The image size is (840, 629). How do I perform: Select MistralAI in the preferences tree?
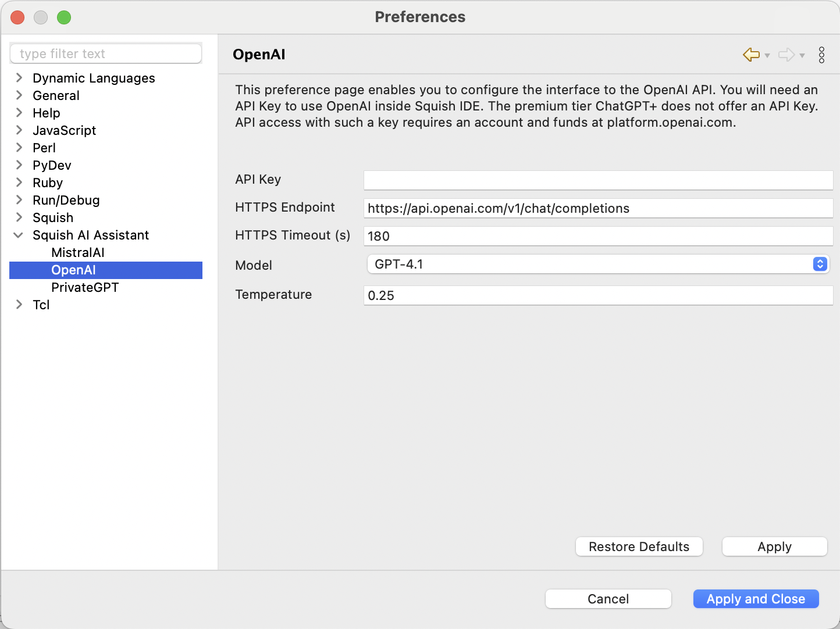point(78,252)
